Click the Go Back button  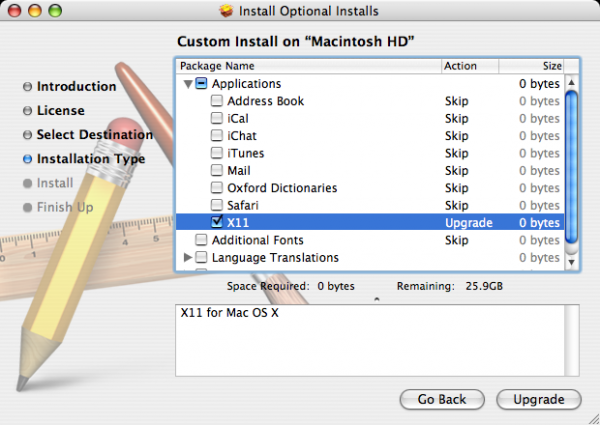click(x=442, y=399)
